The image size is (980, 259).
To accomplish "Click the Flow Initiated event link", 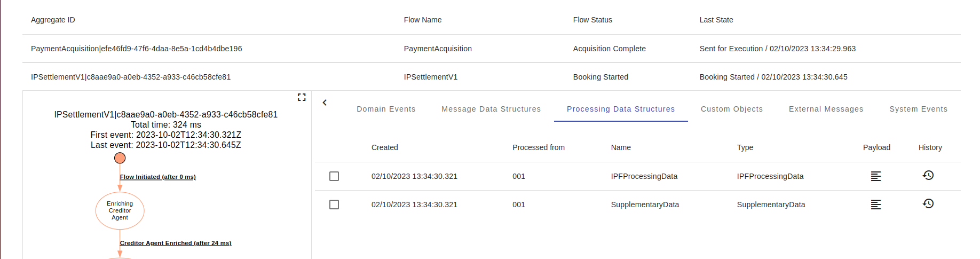I will (157, 177).
